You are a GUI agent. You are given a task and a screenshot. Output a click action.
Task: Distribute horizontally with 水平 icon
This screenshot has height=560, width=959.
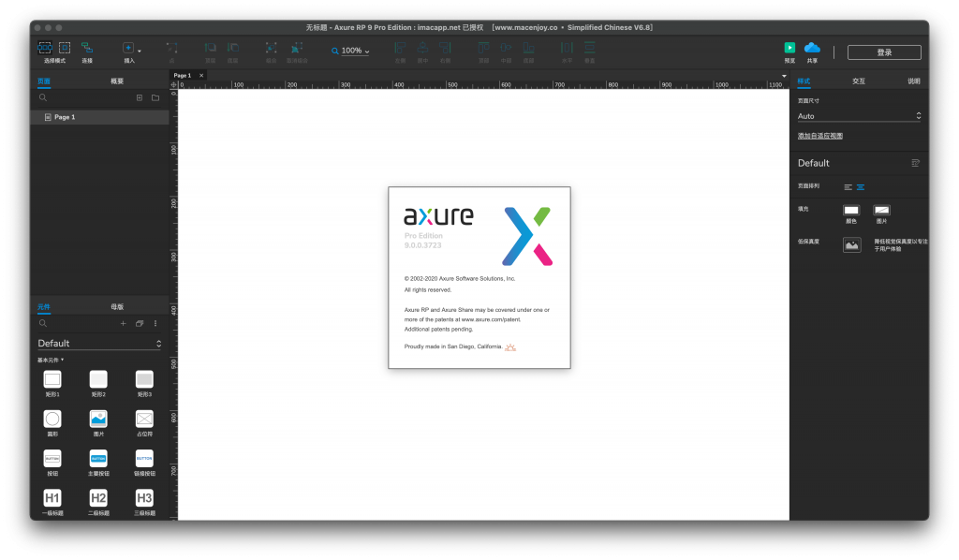(x=567, y=48)
